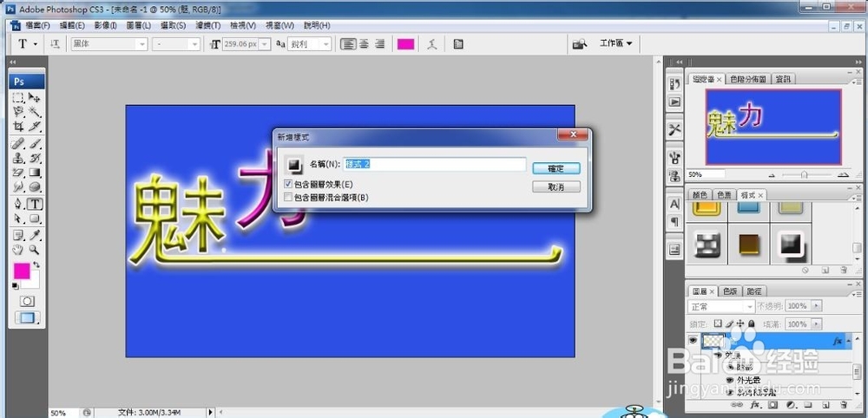
Task: Open the anti-aliasing method dropdown
Action: click(x=326, y=44)
